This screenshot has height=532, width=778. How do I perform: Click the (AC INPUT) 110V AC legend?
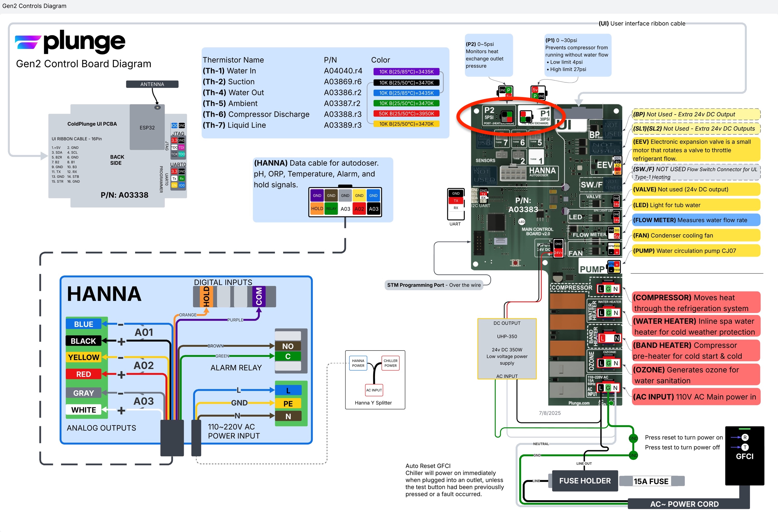tap(696, 397)
